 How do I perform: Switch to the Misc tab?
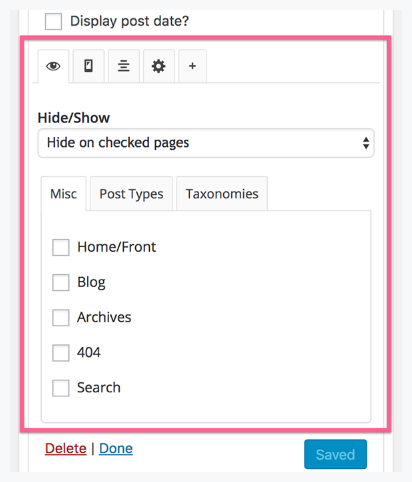tap(64, 194)
